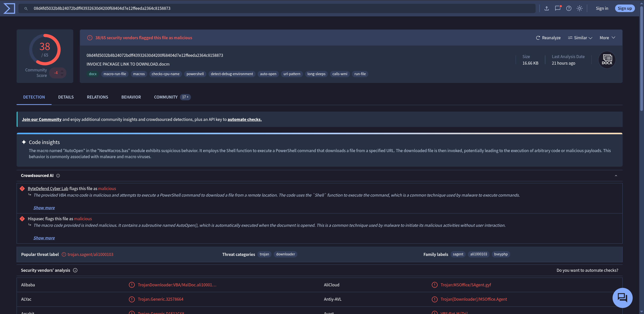Click the detection score 38/65 gauge
Screen dimensions: 644x314
45,50
